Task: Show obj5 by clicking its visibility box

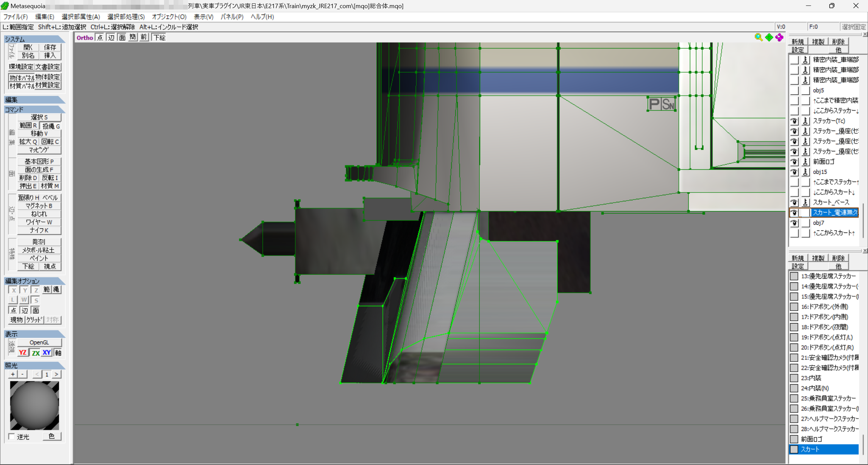Action: [794, 90]
